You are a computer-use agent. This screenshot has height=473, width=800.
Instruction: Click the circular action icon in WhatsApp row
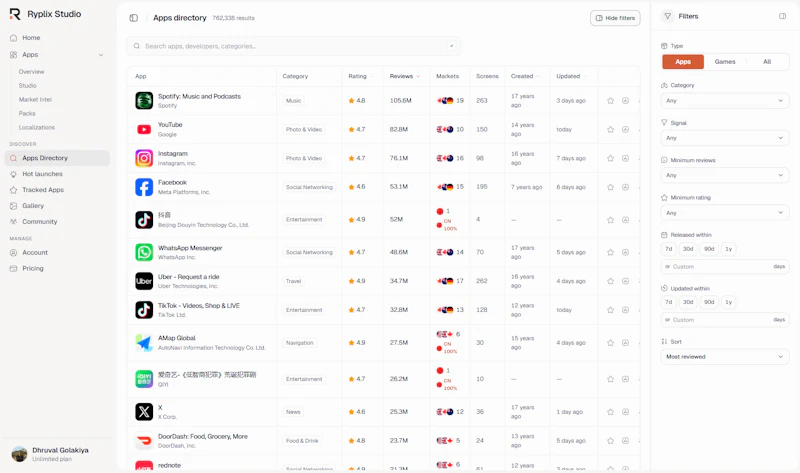pos(626,252)
